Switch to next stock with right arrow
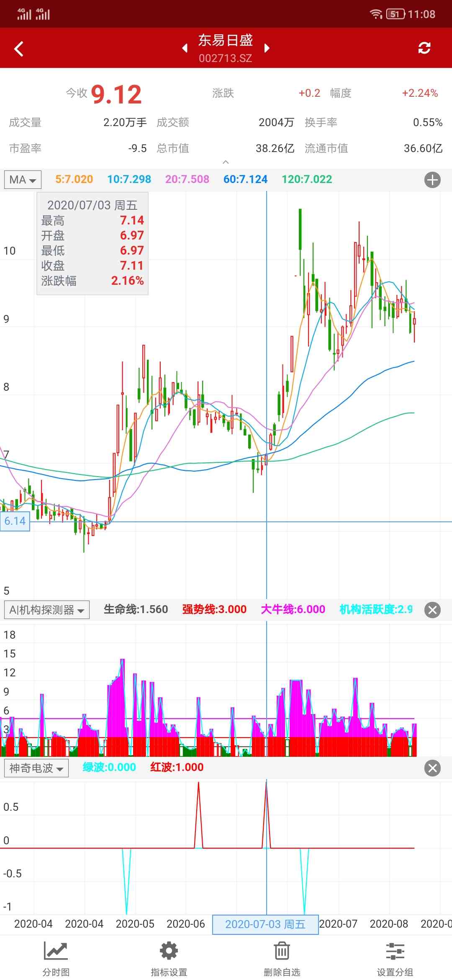The image size is (452, 980). pos(267,48)
